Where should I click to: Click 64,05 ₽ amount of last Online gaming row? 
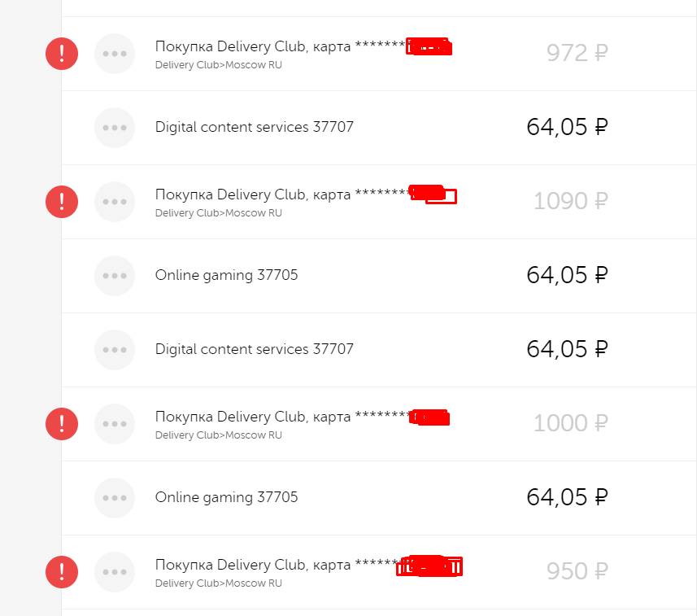tap(567, 498)
